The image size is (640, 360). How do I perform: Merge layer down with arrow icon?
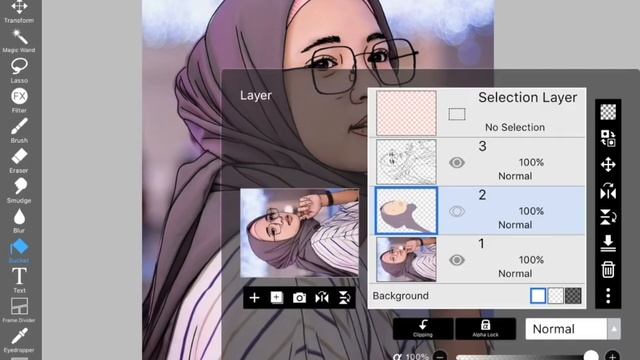(608, 243)
